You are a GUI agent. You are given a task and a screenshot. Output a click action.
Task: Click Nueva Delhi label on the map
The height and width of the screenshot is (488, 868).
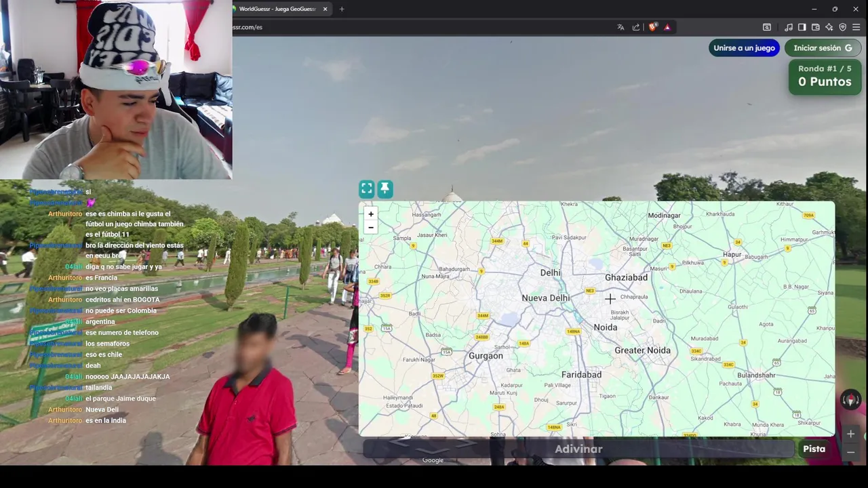tap(546, 298)
